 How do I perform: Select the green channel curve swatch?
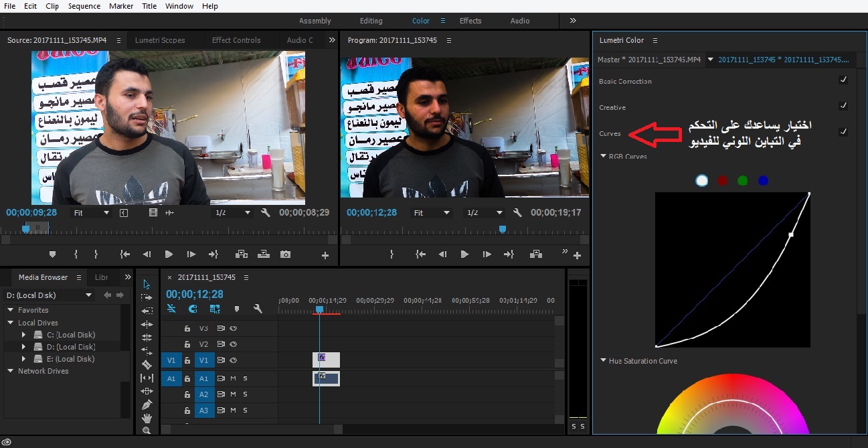pos(742,181)
